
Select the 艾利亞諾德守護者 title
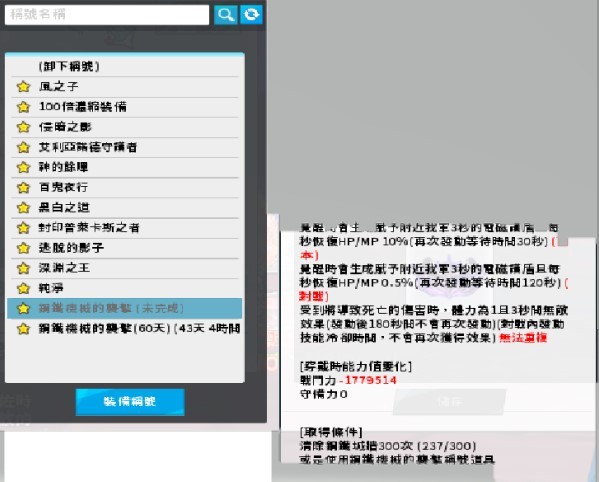tap(125, 147)
